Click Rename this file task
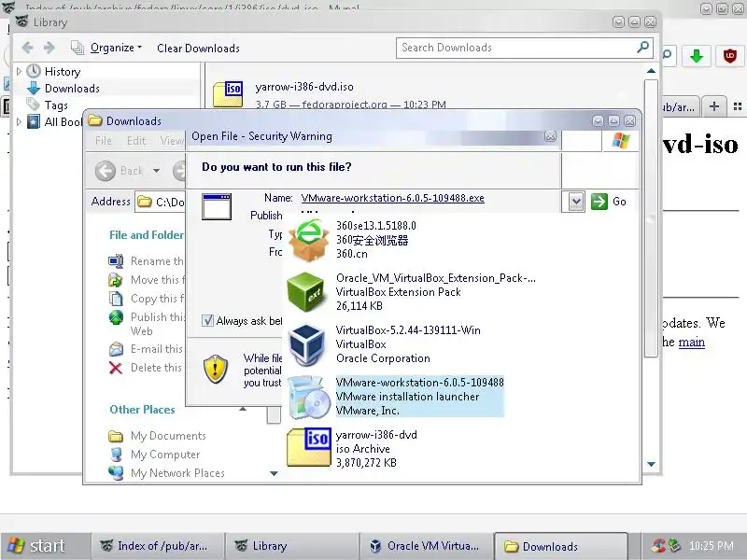This screenshot has width=747, height=560. [157, 261]
